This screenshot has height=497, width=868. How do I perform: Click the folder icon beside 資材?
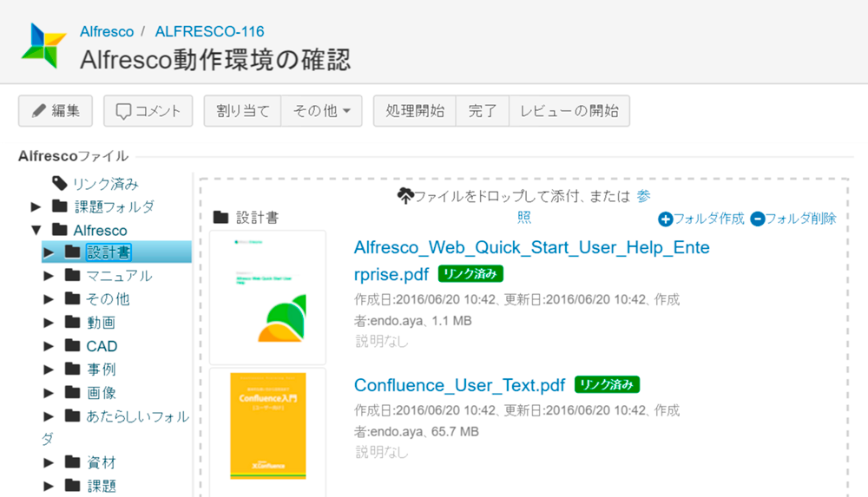click(x=73, y=461)
